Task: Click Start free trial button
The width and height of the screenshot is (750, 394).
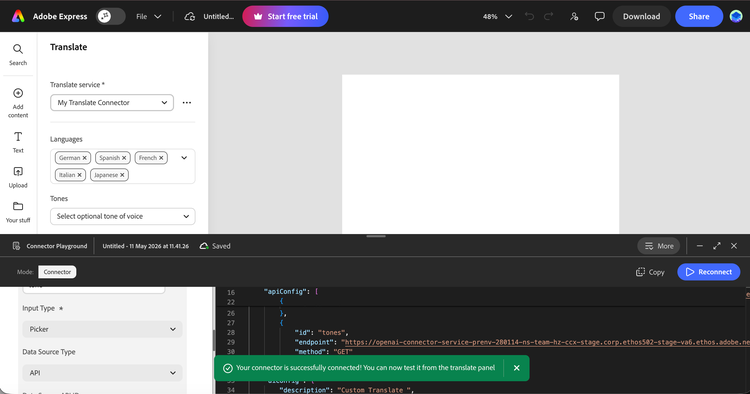Action: point(285,16)
